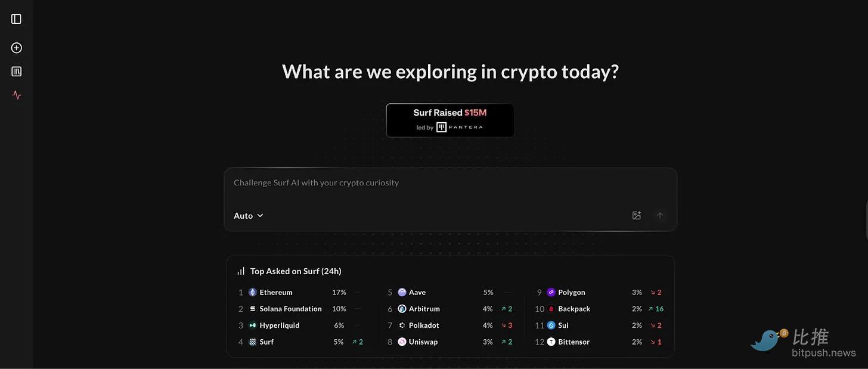Image resolution: width=868 pixels, height=369 pixels.
Task: Open the Auto mode dropdown
Action: [x=248, y=215]
